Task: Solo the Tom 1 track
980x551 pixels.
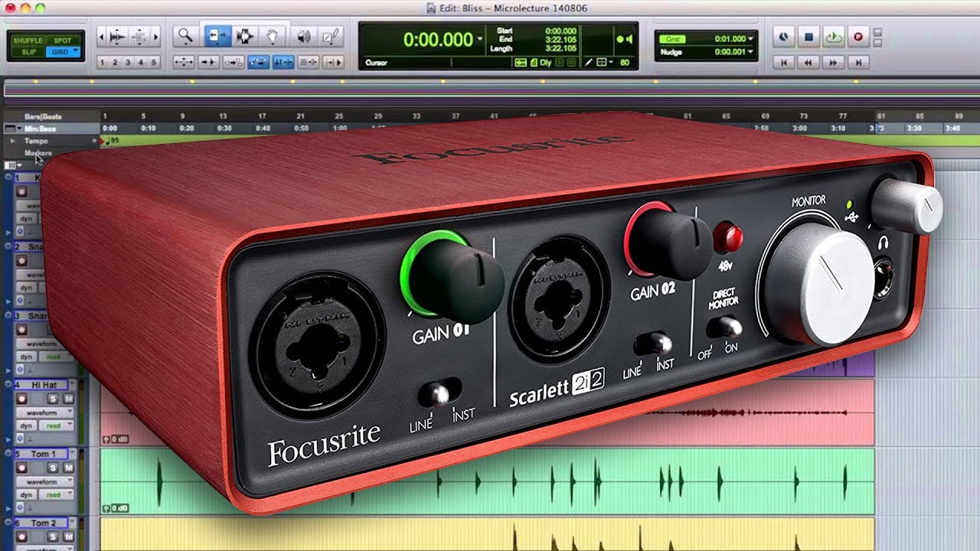Action: point(53,468)
